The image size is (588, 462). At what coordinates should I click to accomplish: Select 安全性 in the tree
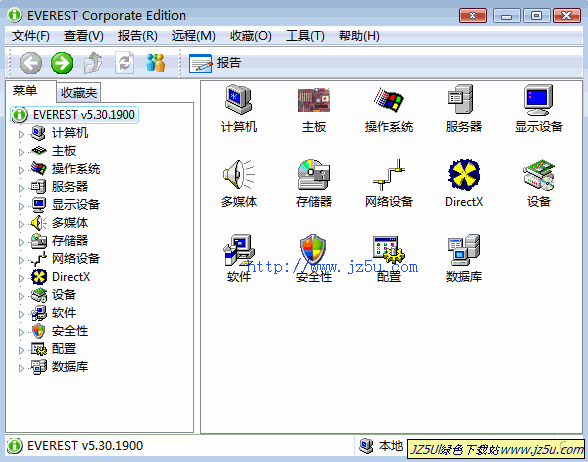point(70,331)
